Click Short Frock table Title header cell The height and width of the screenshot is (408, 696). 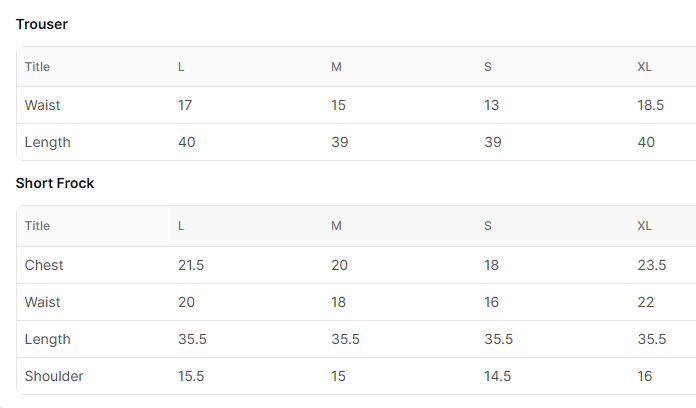[37, 226]
